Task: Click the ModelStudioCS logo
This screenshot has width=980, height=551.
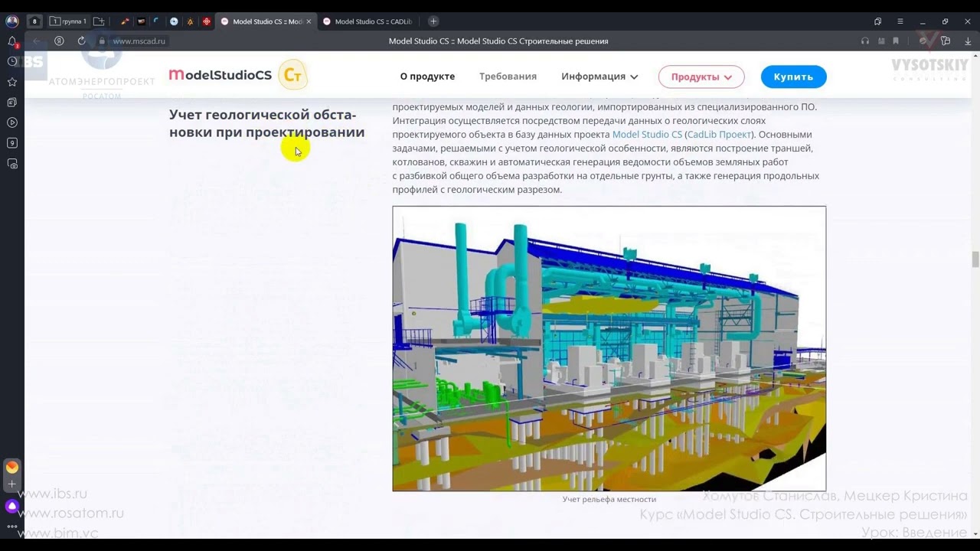Action: pos(220,75)
